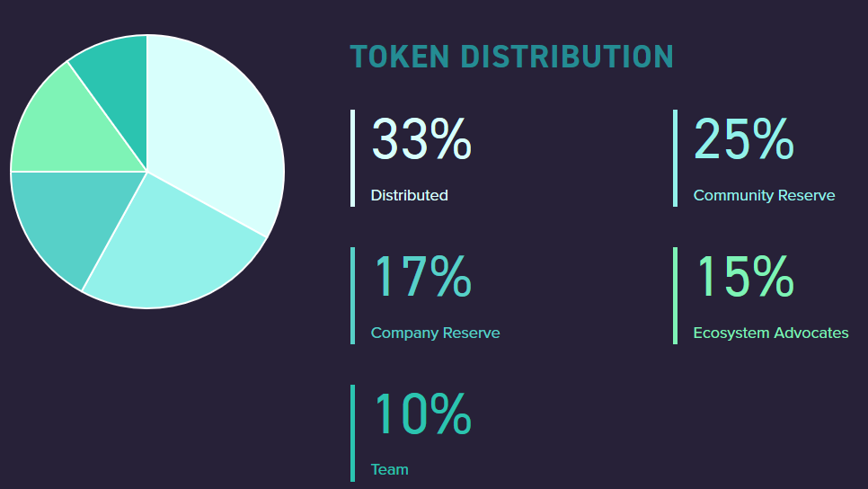Viewport: 868px width, 489px height.
Task: Click the white bar beside 33% Distributed
Action: pos(352,158)
